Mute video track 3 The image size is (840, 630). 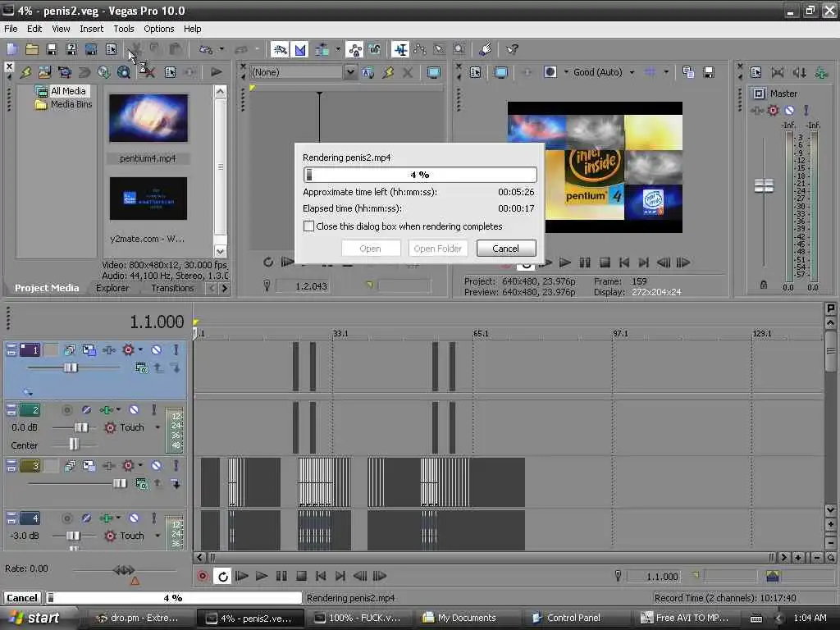[156, 466]
